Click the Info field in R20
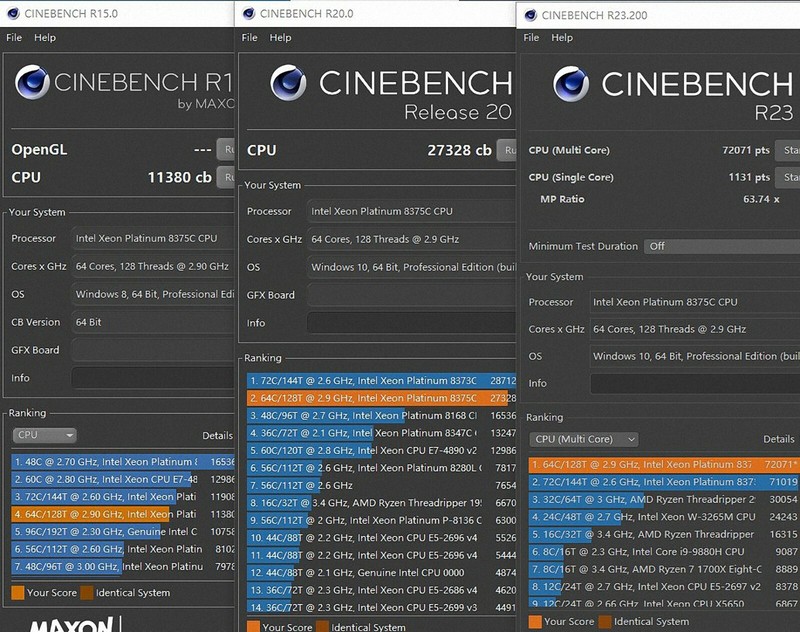 click(x=411, y=323)
